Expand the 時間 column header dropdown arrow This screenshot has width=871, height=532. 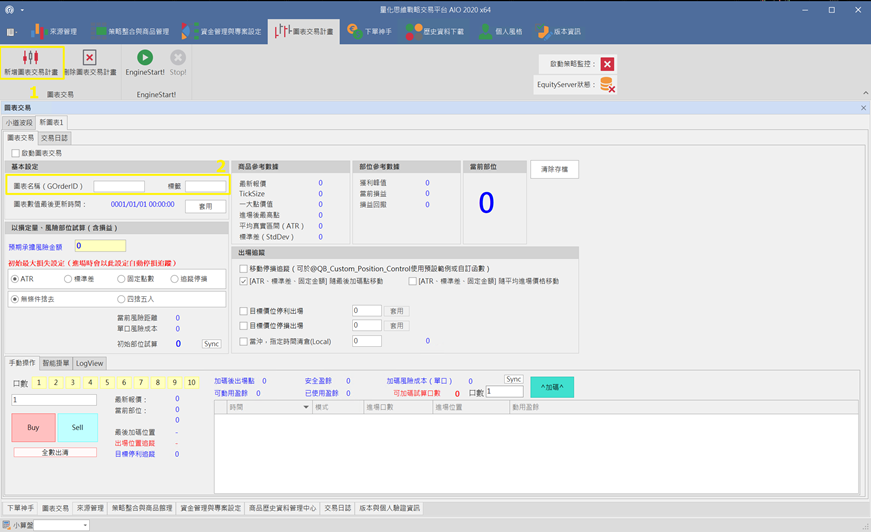pos(306,408)
